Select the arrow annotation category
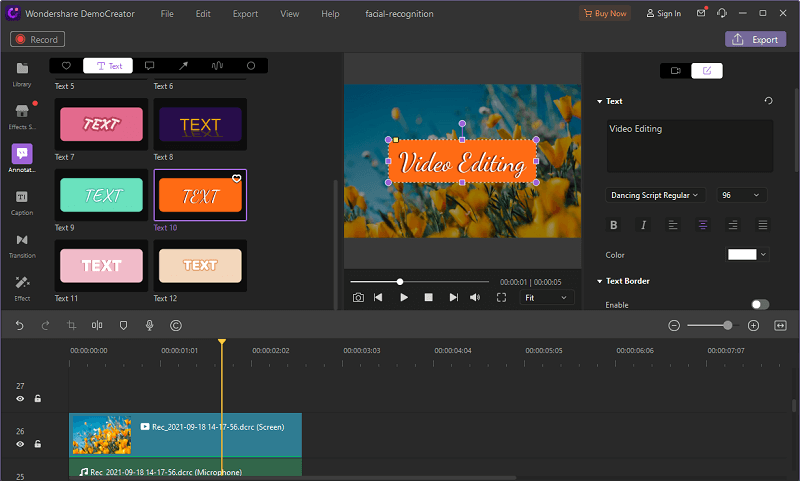 point(183,66)
